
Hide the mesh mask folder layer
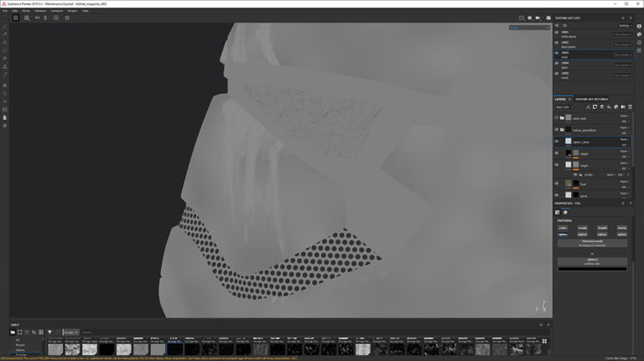(557, 118)
